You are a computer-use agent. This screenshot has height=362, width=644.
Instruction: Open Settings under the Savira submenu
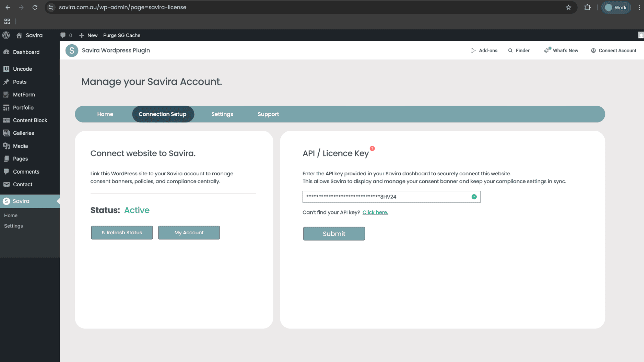pyautogui.click(x=13, y=226)
